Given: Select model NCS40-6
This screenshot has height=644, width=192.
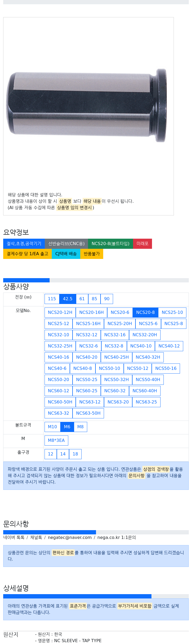Looking at the screenshot, I should pos(57,369).
